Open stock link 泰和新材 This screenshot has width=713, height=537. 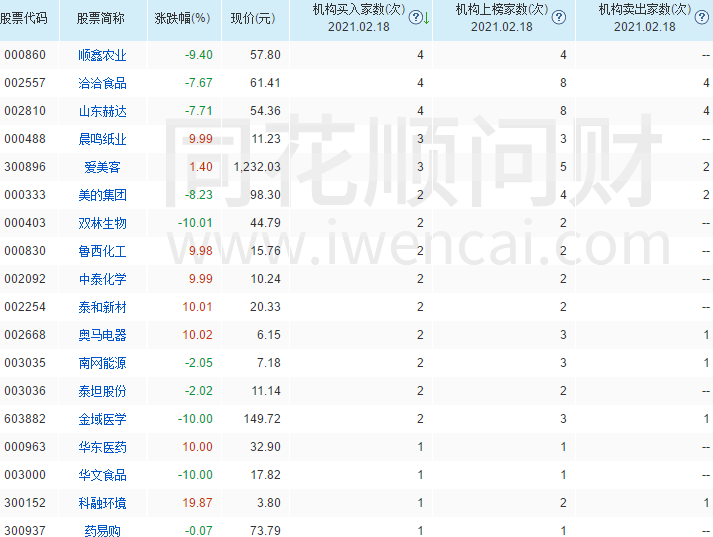click(102, 307)
